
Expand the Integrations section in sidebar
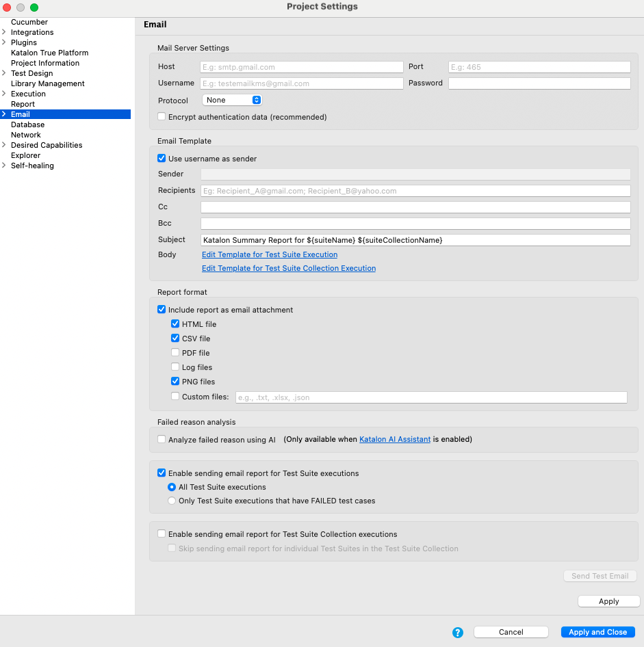click(5, 32)
